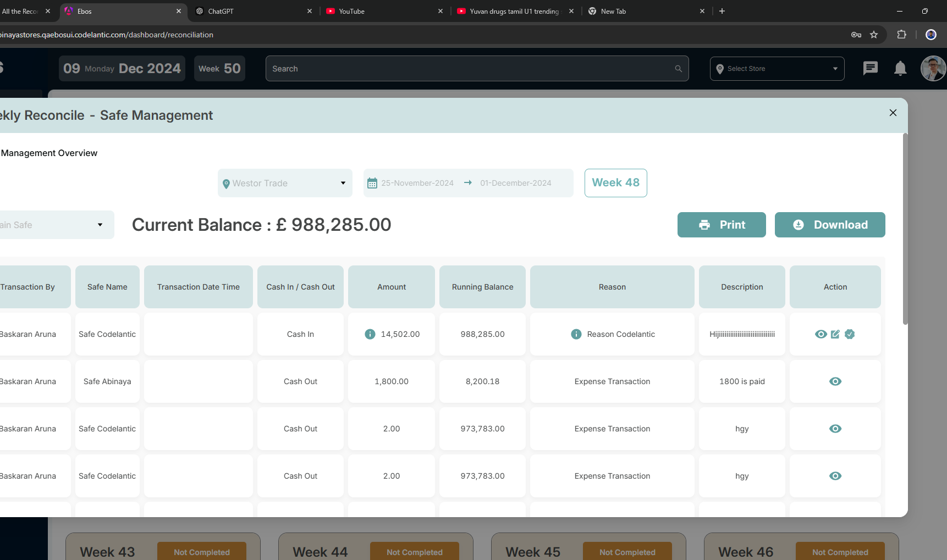Click the Print button

pyautogui.click(x=722, y=225)
